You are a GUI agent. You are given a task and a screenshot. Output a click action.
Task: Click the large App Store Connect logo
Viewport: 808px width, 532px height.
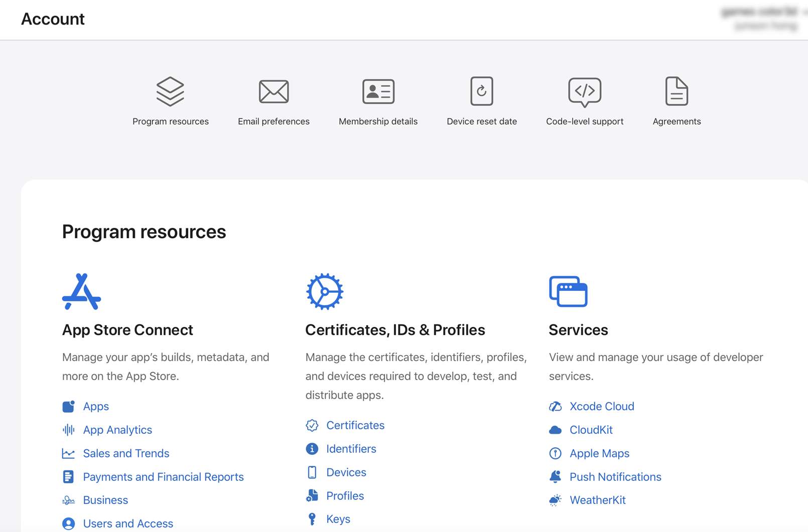81,291
